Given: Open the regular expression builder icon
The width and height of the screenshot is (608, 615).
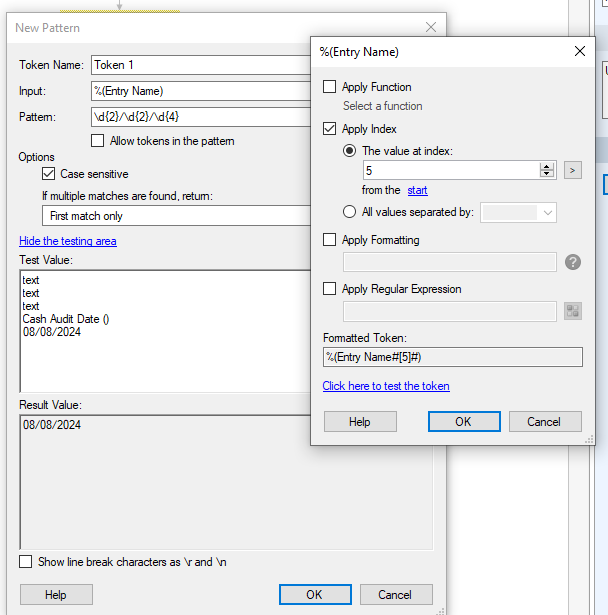Looking at the screenshot, I should point(573,311).
